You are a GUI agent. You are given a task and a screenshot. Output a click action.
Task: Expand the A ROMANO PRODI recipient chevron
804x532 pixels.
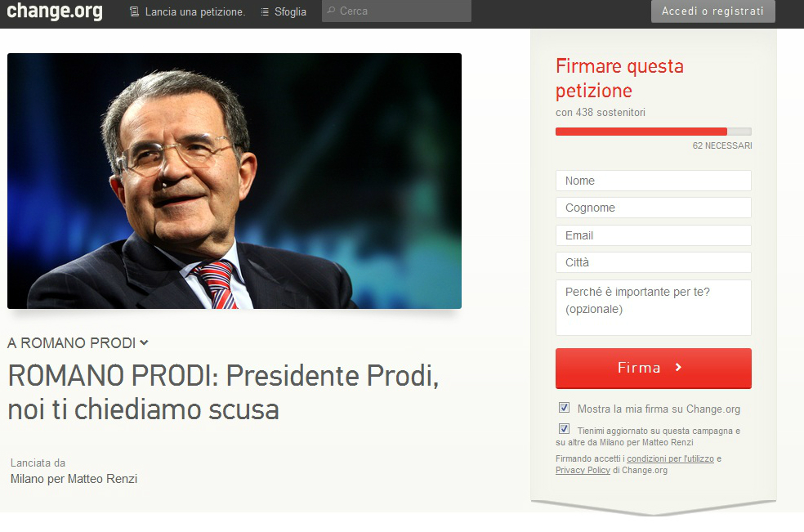[x=144, y=342]
